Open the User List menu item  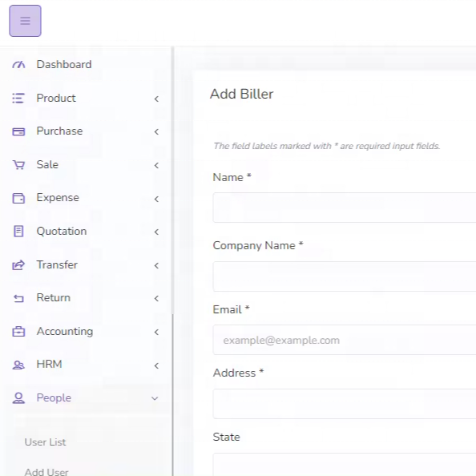click(x=45, y=442)
